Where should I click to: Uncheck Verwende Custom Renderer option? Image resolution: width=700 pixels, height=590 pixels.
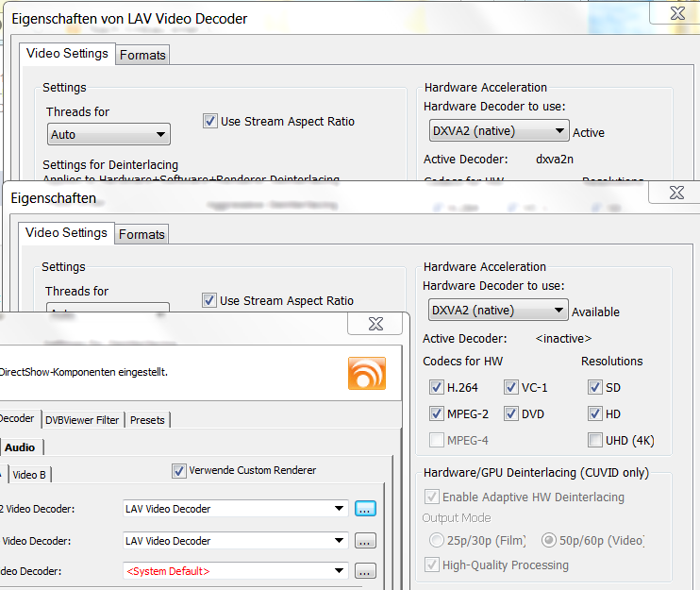[x=179, y=470]
